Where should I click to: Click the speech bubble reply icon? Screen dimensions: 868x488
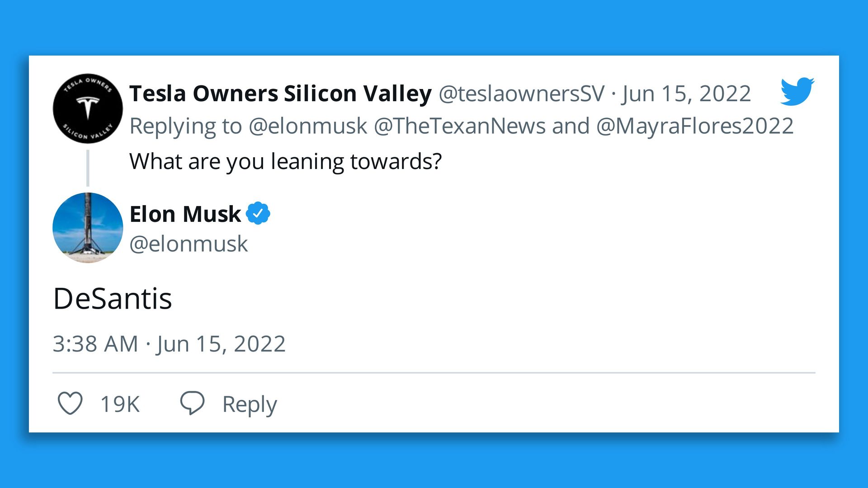point(192,403)
